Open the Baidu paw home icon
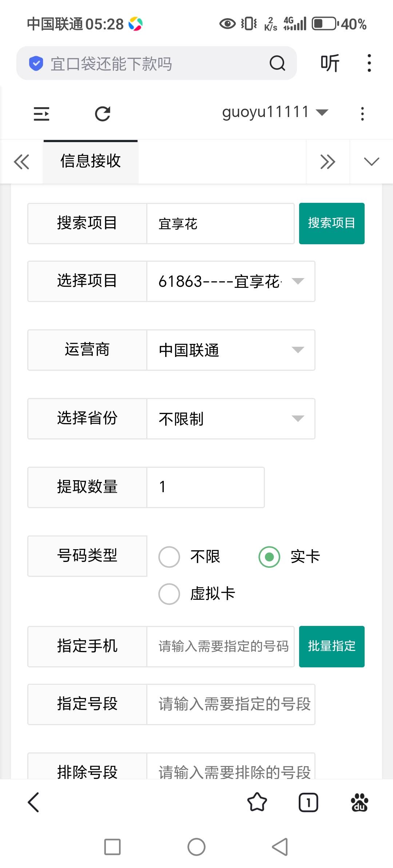 coord(360,802)
